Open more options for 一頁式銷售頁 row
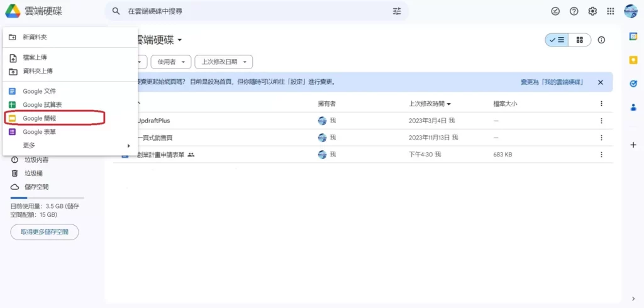This screenshot has height=308, width=644. (601, 138)
